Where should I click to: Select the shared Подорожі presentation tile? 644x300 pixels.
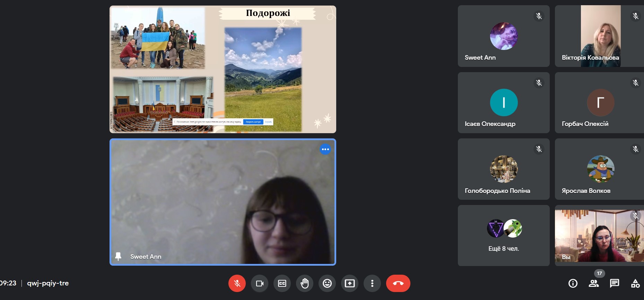click(223, 69)
